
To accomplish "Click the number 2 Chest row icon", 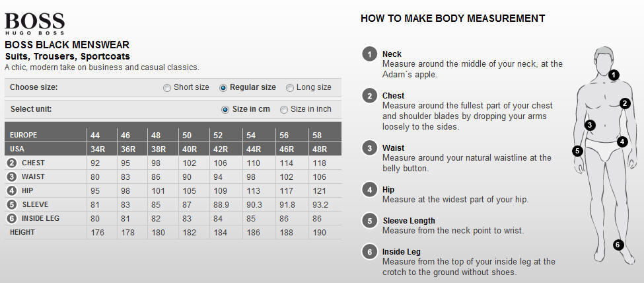I will pyautogui.click(x=12, y=163).
